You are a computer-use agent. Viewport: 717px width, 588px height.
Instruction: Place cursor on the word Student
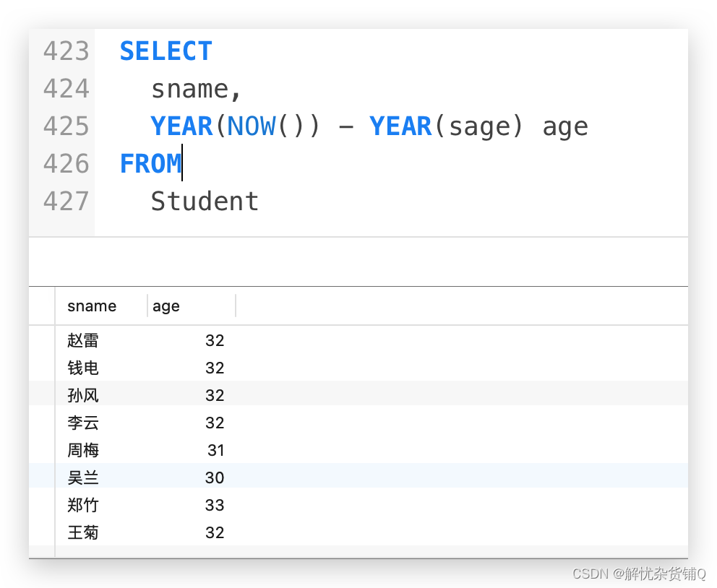(x=205, y=201)
